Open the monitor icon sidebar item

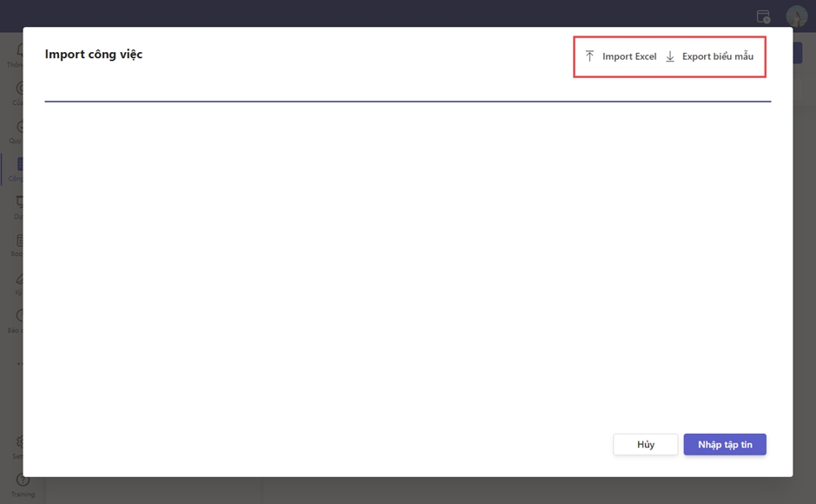pos(19,205)
